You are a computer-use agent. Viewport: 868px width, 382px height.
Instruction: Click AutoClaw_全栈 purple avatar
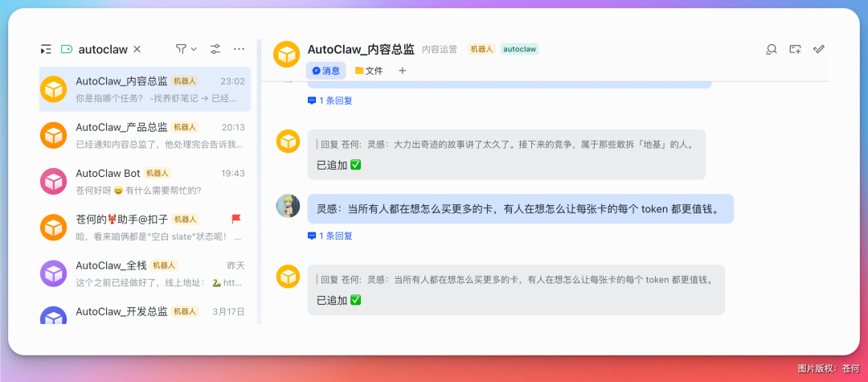54,273
